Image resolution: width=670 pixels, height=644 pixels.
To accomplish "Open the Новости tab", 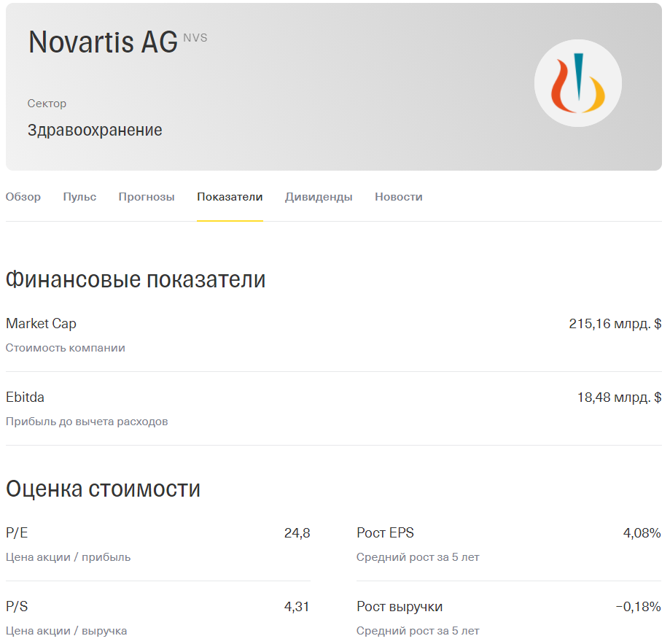I will point(399,197).
